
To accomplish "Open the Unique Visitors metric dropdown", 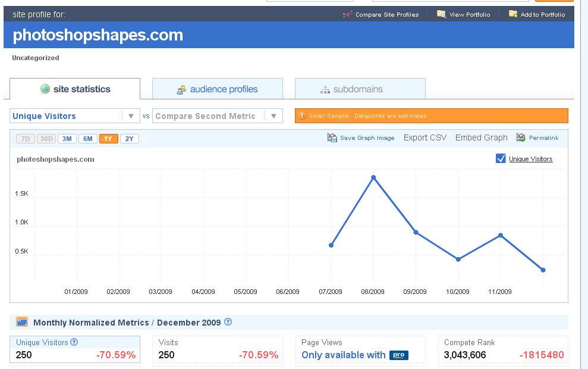I will pos(75,116).
